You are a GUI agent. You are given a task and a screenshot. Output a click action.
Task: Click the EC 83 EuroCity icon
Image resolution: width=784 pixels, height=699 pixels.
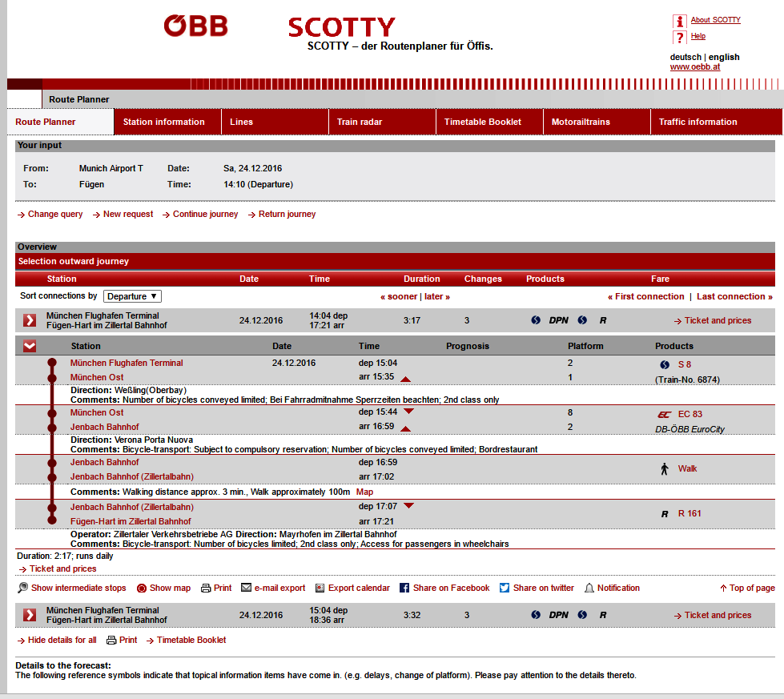pos(664,415)
